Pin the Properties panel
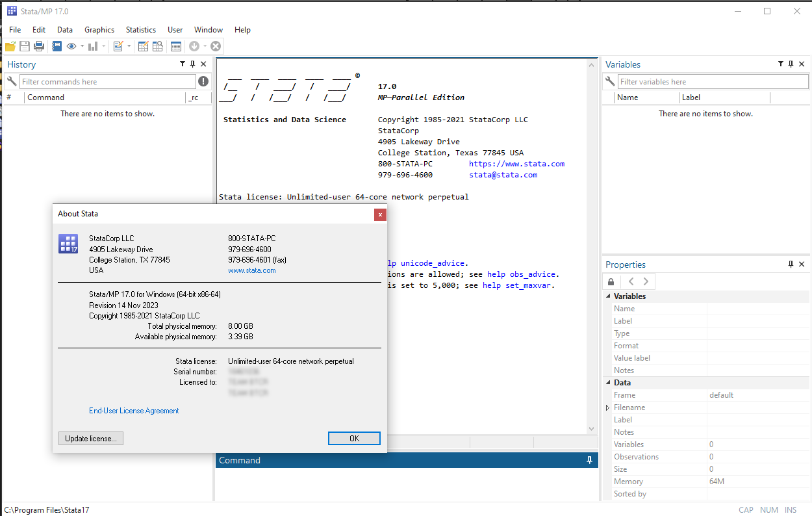 pyautogui.click(x=791, y=264)
